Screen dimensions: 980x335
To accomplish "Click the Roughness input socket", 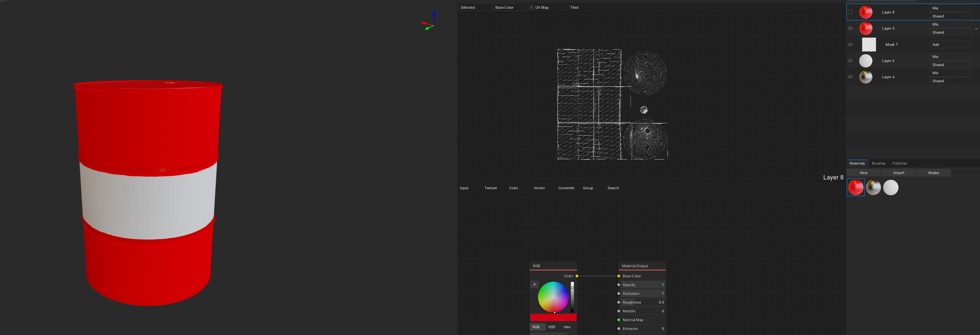I will point(619,302).
